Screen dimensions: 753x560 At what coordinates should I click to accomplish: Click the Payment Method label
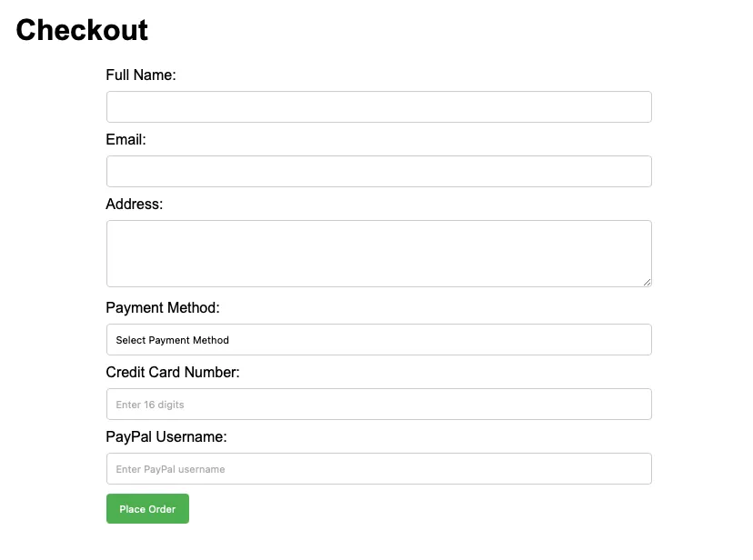point(162,308)
